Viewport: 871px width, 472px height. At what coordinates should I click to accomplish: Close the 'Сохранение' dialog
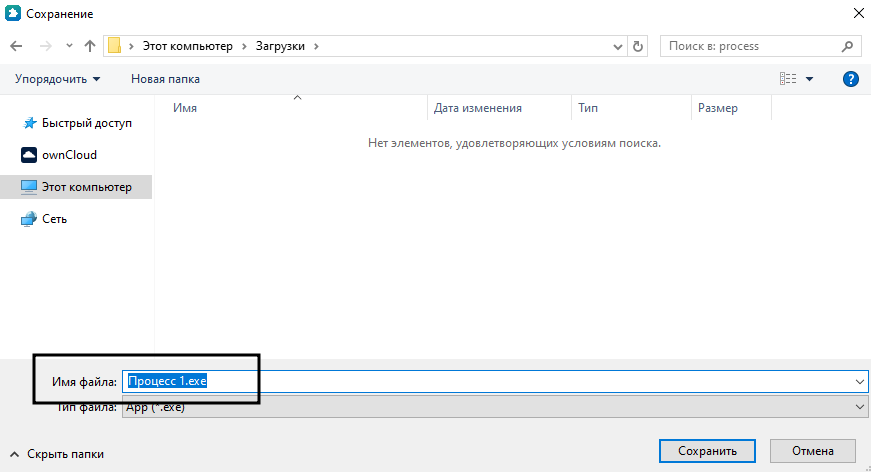click(858, 13)
